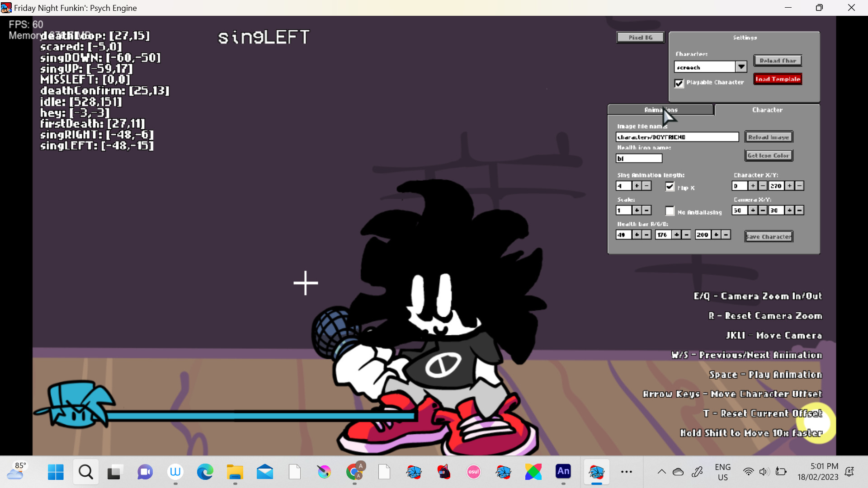Click the Image file name text field
Image resolution: width=868 pixels, height=488 pixels.
point(677,137)
